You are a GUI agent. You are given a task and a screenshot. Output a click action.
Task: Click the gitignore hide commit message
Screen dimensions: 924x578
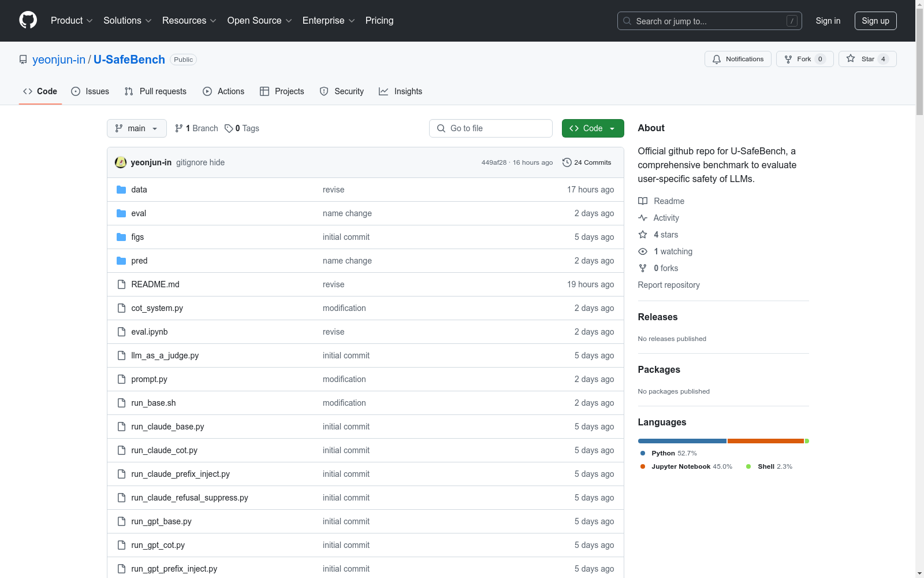tap(200, 162)
